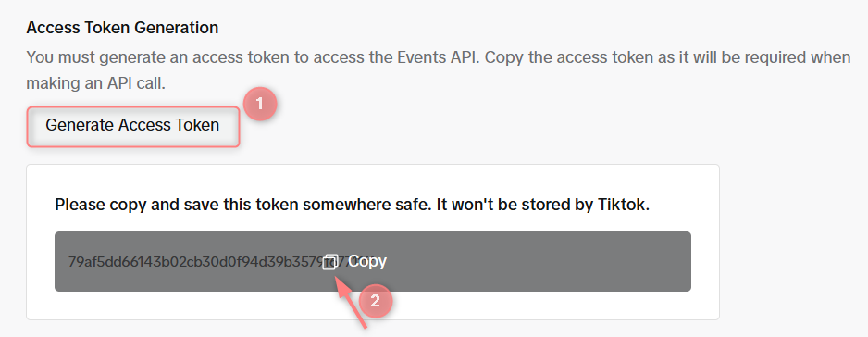
Task: Click the blank white card area below the token box
Action: point(373,306)
